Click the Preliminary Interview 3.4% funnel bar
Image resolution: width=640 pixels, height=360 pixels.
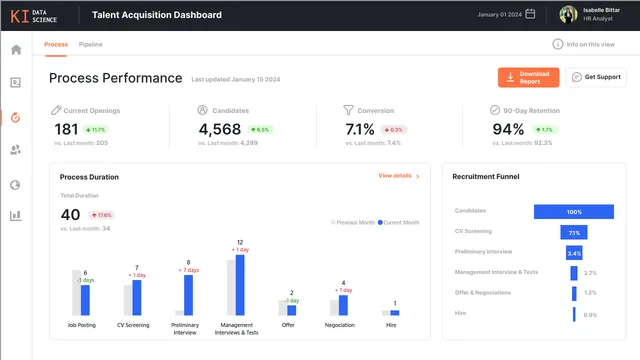[574, 253]
